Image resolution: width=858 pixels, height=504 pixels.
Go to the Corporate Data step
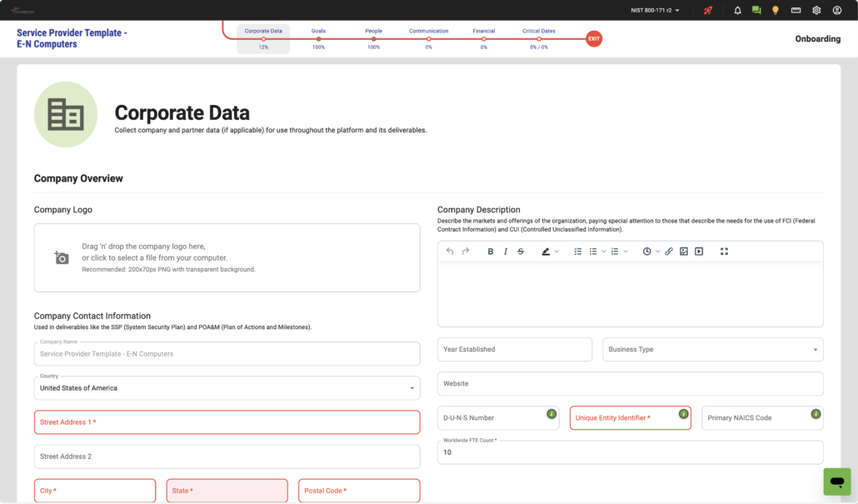pyautogui.click(x=263, y=38)
